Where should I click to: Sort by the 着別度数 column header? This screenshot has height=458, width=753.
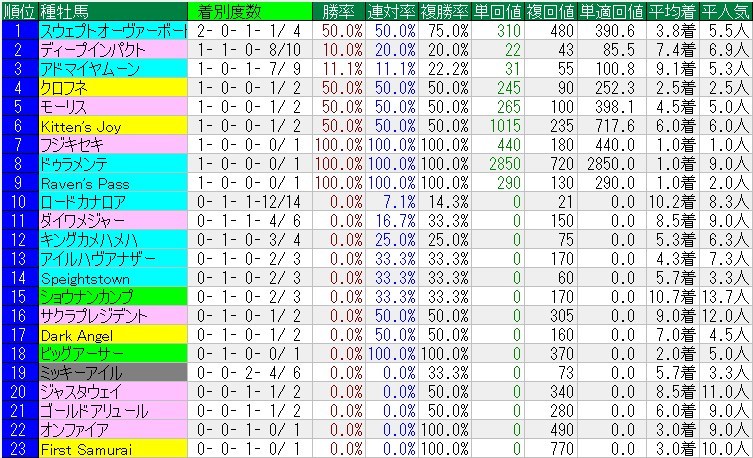[x=250, y=11]
